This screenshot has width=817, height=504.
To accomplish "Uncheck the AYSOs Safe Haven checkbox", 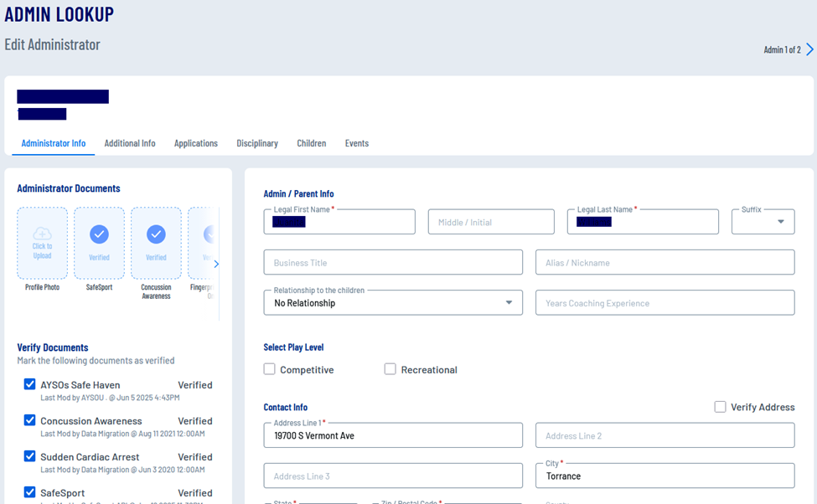I will [30, 385].
